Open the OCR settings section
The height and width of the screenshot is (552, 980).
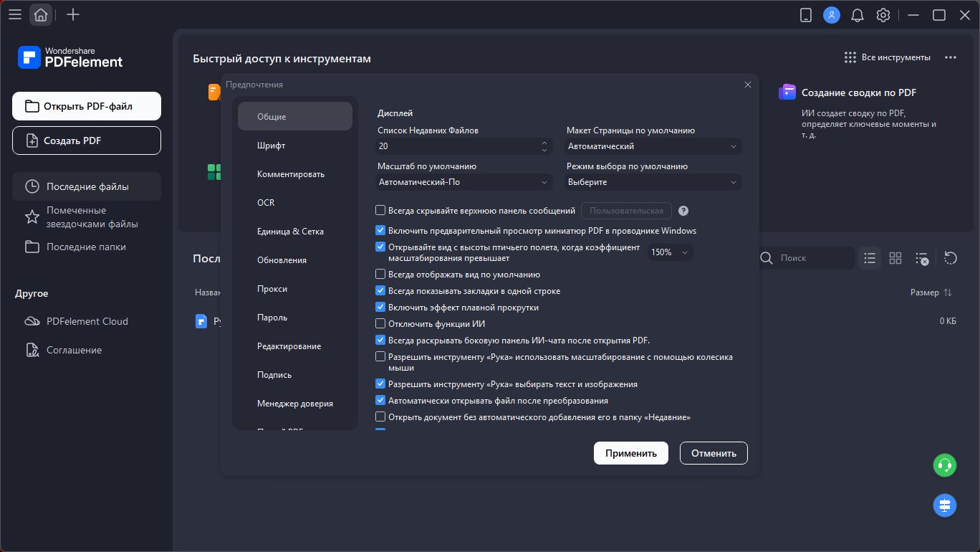(265, 202)
